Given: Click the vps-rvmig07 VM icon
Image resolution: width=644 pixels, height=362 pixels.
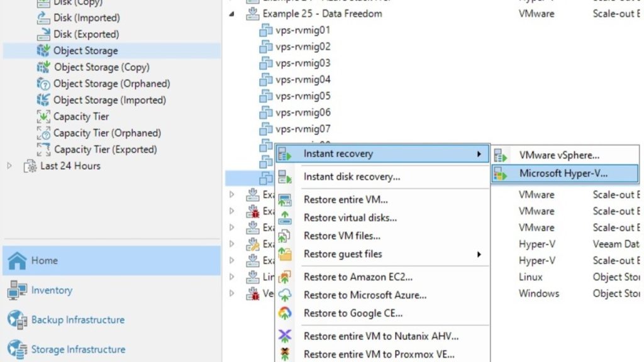Looking at the screenshot, I should click(266, 129).
